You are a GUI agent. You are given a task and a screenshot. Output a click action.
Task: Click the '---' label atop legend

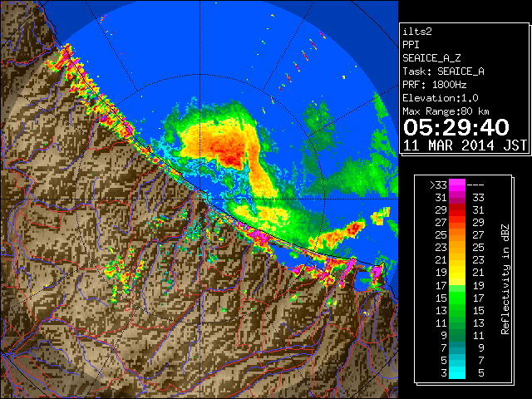coord(475,185)
